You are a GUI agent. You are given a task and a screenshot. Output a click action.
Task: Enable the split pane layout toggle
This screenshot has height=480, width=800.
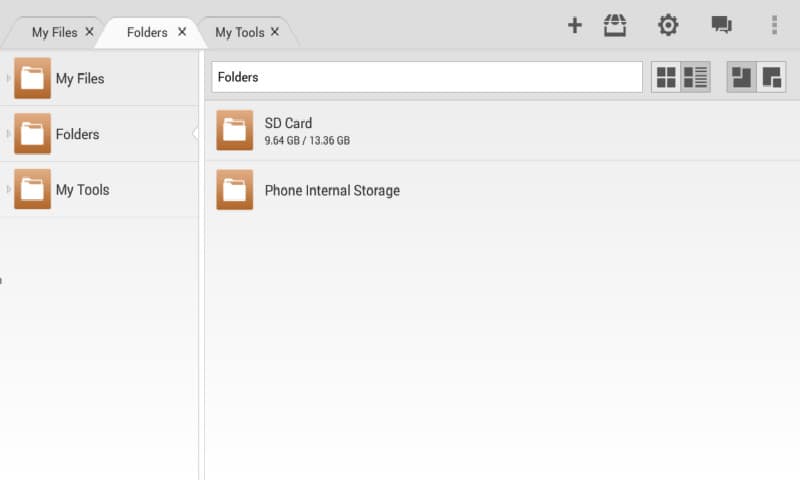[741, 77]
